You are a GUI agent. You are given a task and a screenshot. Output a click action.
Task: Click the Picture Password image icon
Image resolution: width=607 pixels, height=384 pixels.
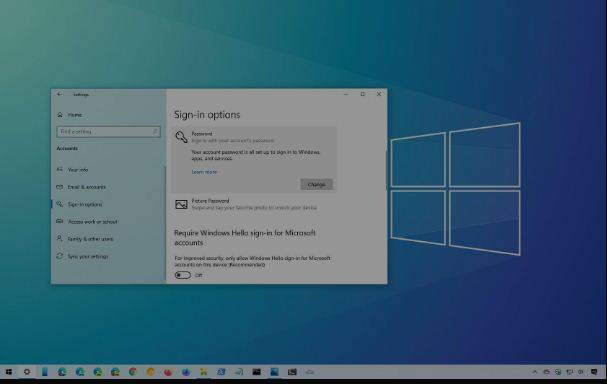click(181, 204)
